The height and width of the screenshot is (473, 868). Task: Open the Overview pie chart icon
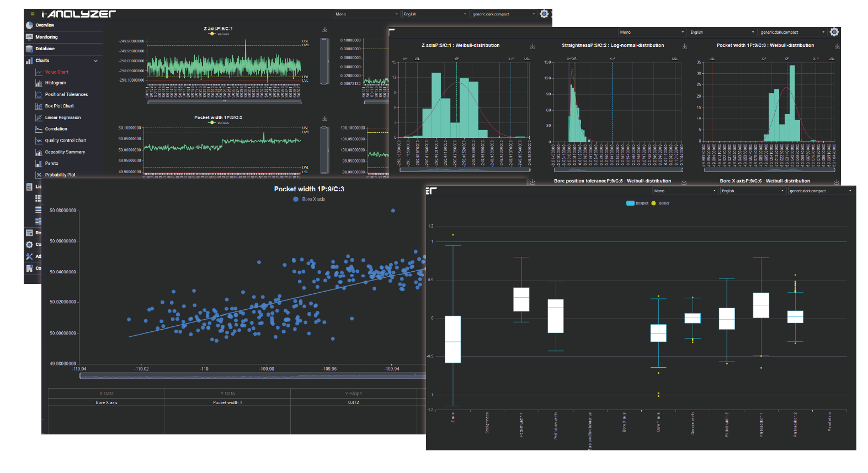coord(29,25)
